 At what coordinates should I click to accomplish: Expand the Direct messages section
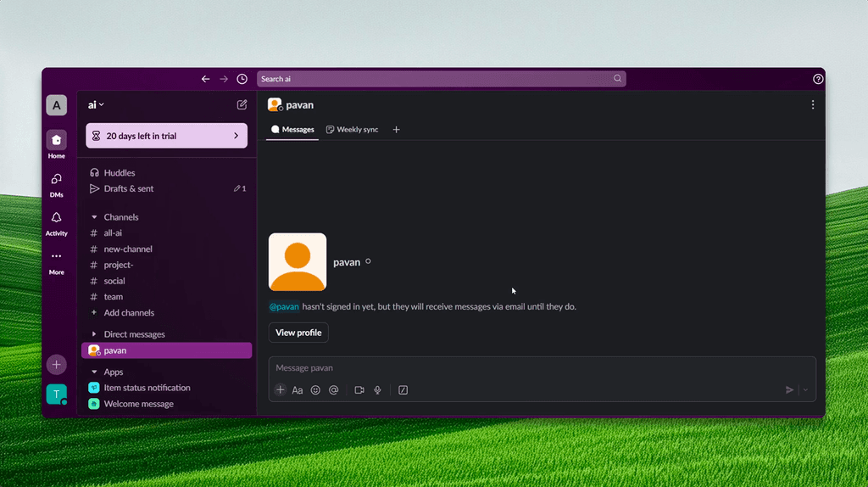94,334
